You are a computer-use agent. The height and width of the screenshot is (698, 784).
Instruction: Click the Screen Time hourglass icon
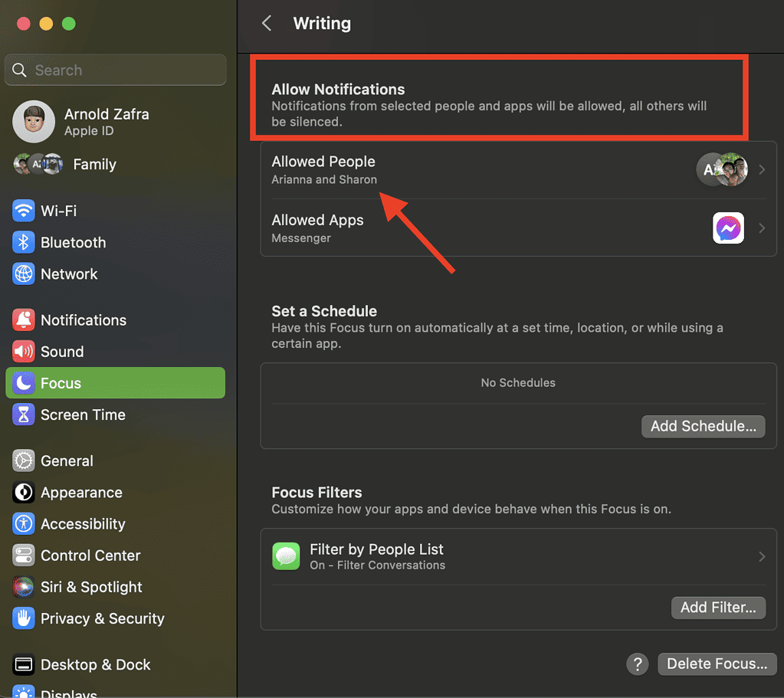pos(24,415)
